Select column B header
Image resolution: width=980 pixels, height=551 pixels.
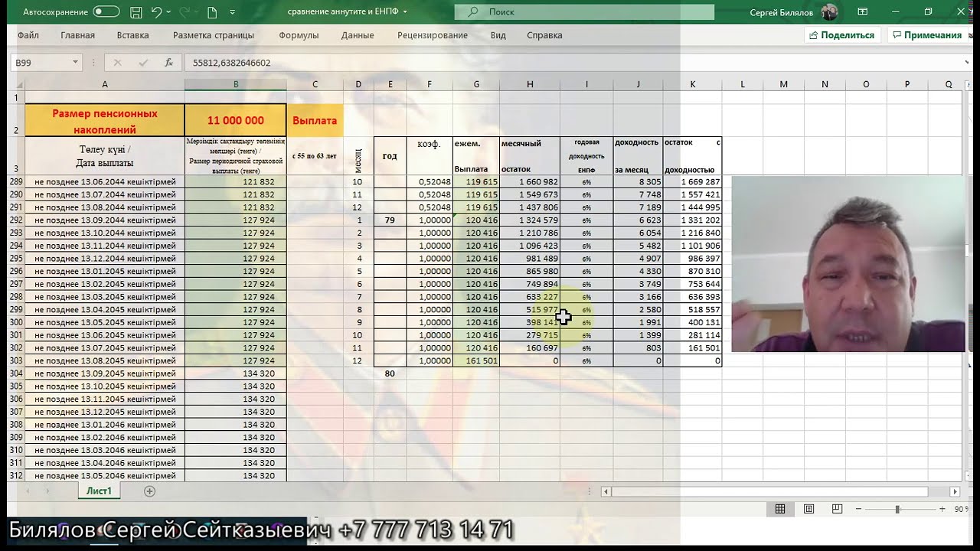click(x=236, y=84)
